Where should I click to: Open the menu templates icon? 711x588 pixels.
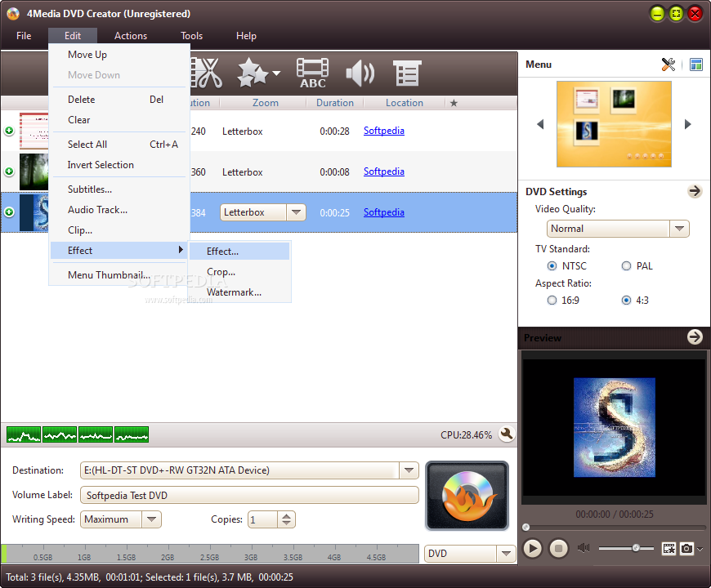pyautogui.click(x=696, y=65)
